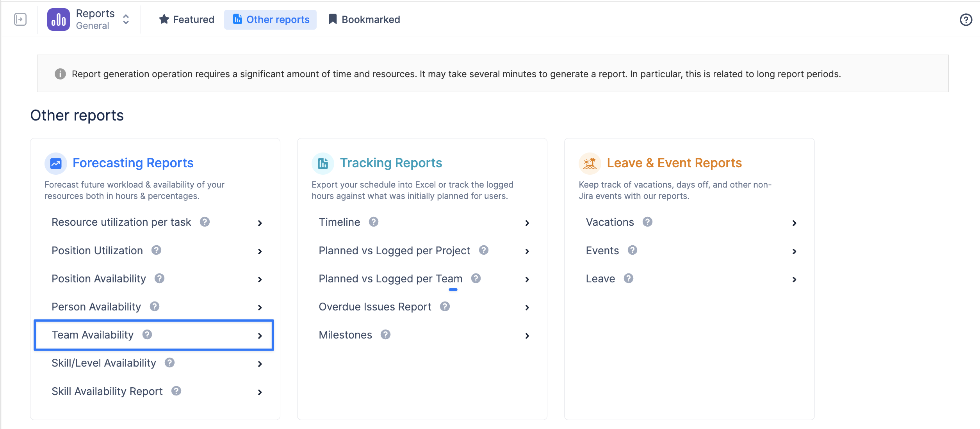
Task: Show help tooltip for Vacations report
Action: click(647, 222)
